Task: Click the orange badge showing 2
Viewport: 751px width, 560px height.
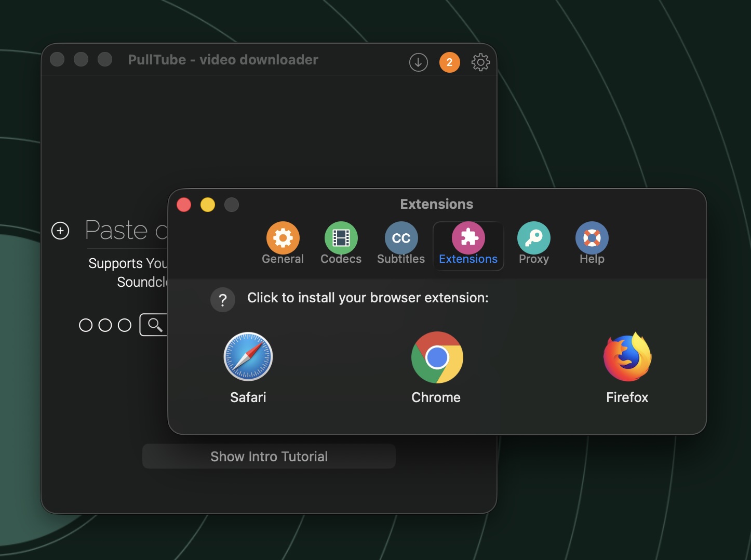Action: 450,62
